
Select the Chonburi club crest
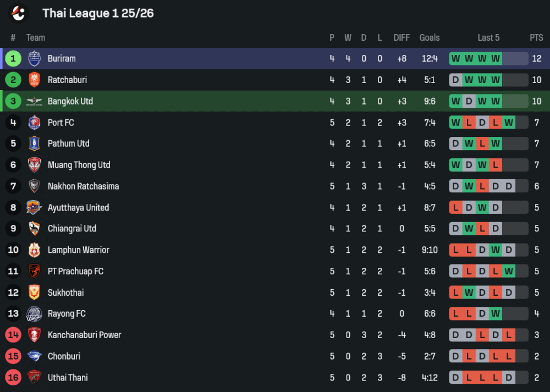coord(34,356)
